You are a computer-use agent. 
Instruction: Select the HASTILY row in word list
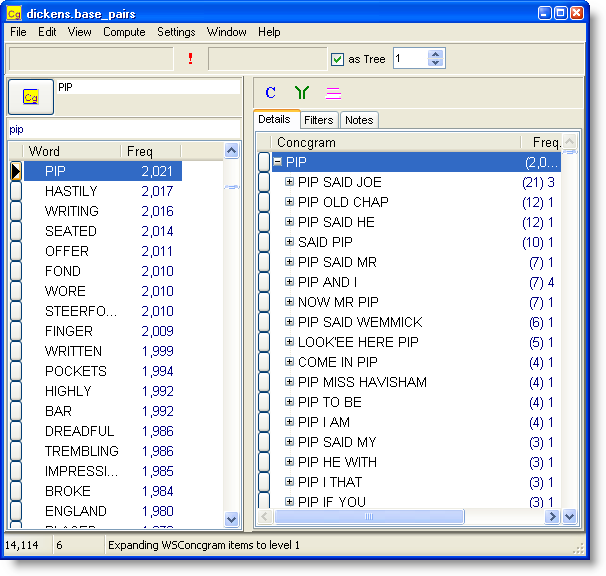click(103, 191)
